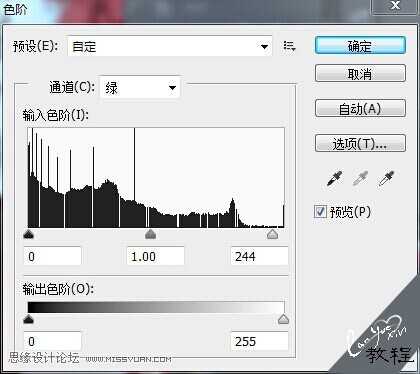
Task: Click the output white level slider
Action: point(283,319)
